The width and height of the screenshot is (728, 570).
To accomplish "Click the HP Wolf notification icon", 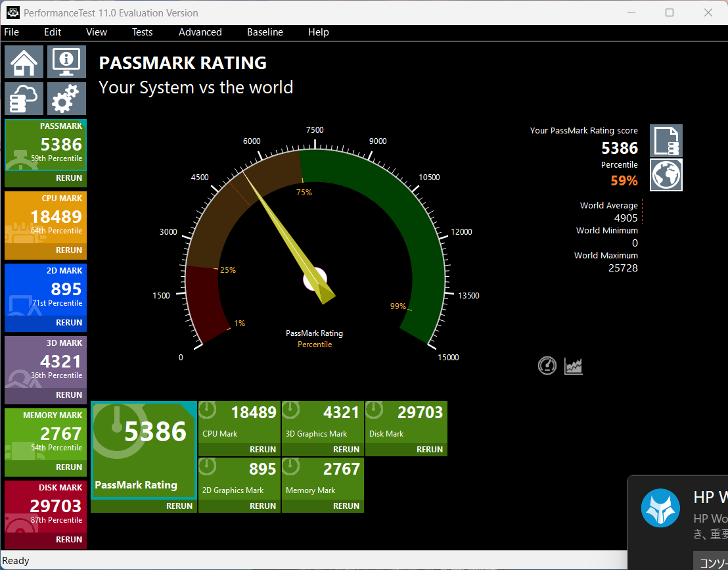I will 660,508.
